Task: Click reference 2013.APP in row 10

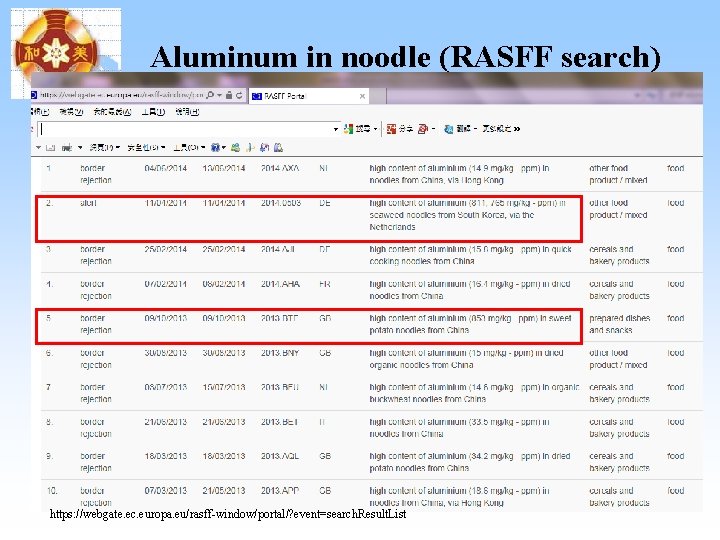Action: [x=280, y=491]
